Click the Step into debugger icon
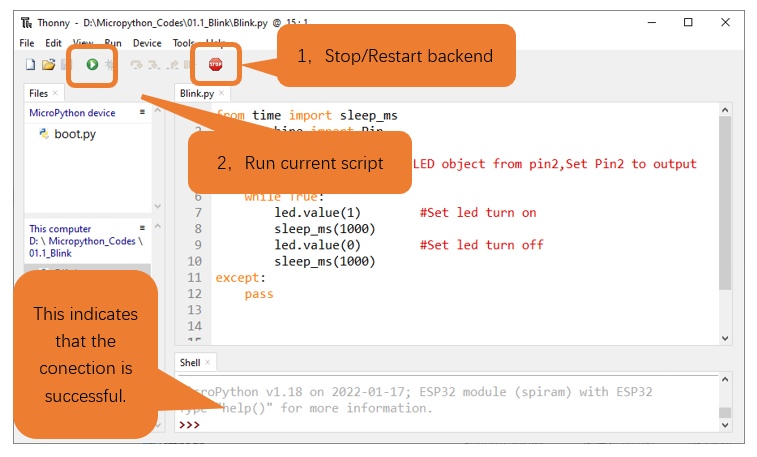Viewport: 757px width, 457px height. [154, 65]
